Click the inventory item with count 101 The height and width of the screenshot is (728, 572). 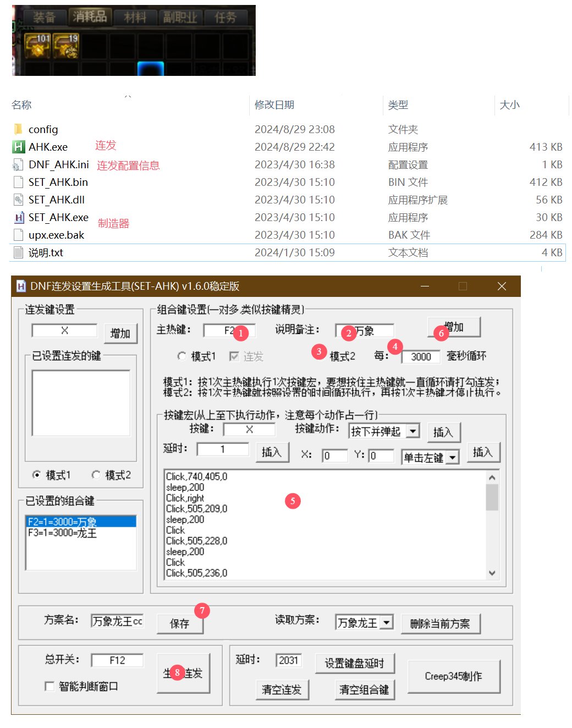point(37,46)
